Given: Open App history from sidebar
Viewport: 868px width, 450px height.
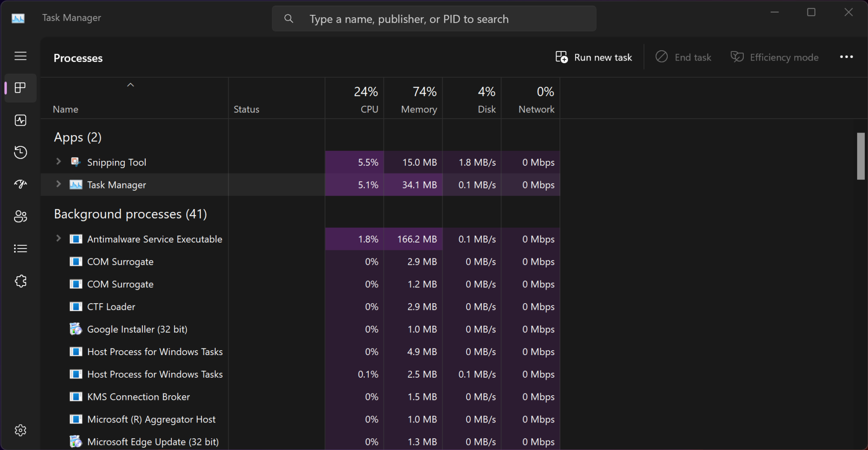Looking at the screenshot, I should tap(20, 152).
